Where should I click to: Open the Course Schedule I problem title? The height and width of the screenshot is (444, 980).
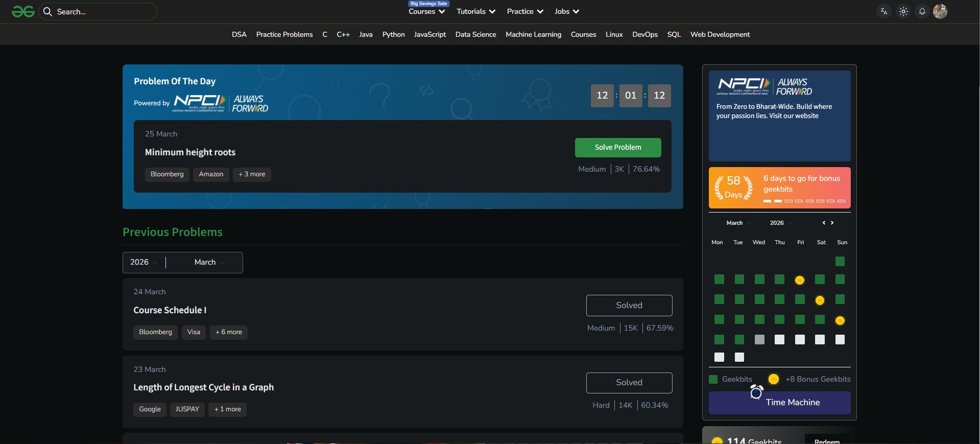[170, 310]
